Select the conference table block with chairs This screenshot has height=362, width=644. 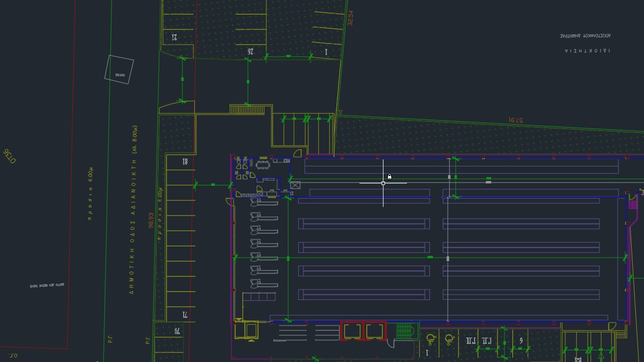click(263, 165)
